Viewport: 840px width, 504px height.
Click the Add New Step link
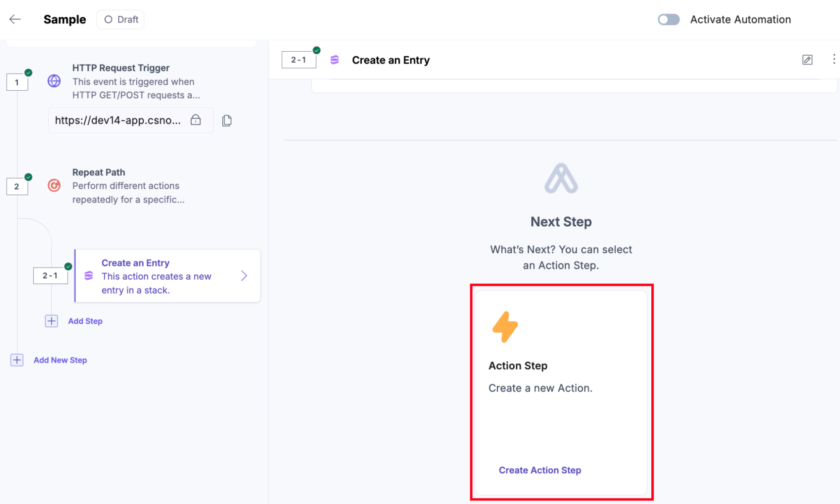[x=60, y=360]
